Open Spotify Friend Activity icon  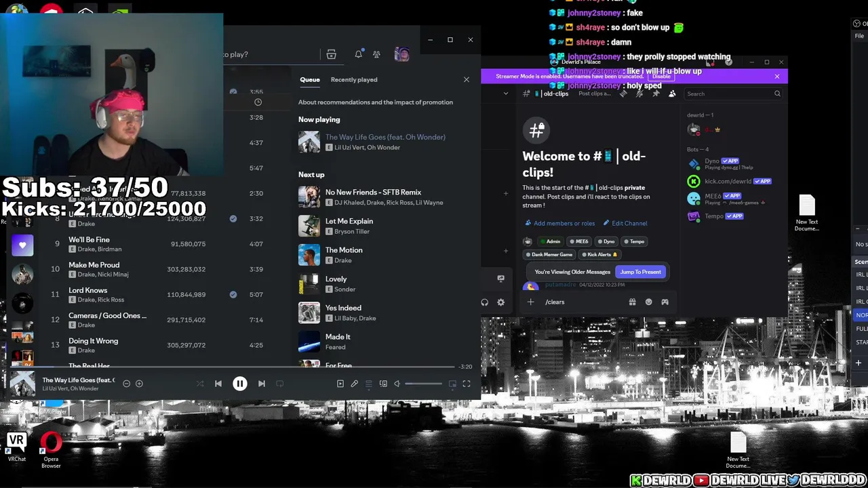(x=376, y=54)
